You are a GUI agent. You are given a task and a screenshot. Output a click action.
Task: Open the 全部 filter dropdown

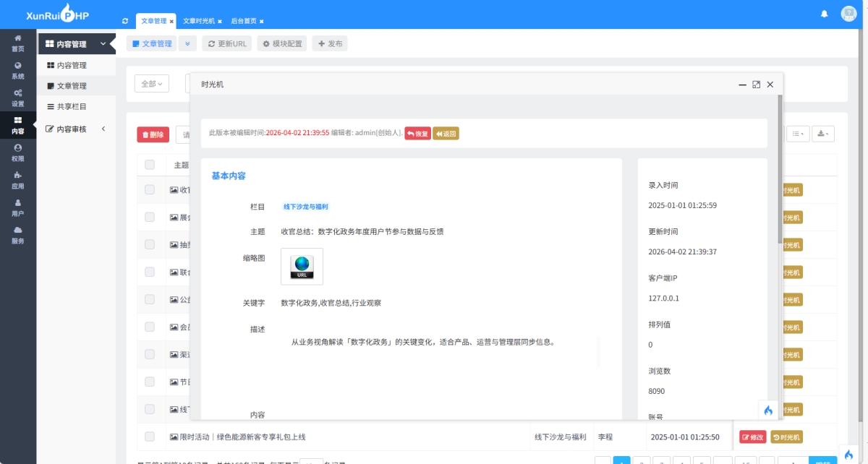[x=150, y=84]
